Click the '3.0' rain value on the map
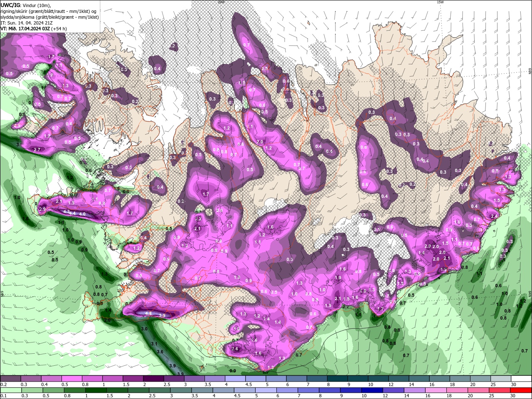The width and height of the screenshot is (532, 399). pyautogui.click(x=144, y=329)
